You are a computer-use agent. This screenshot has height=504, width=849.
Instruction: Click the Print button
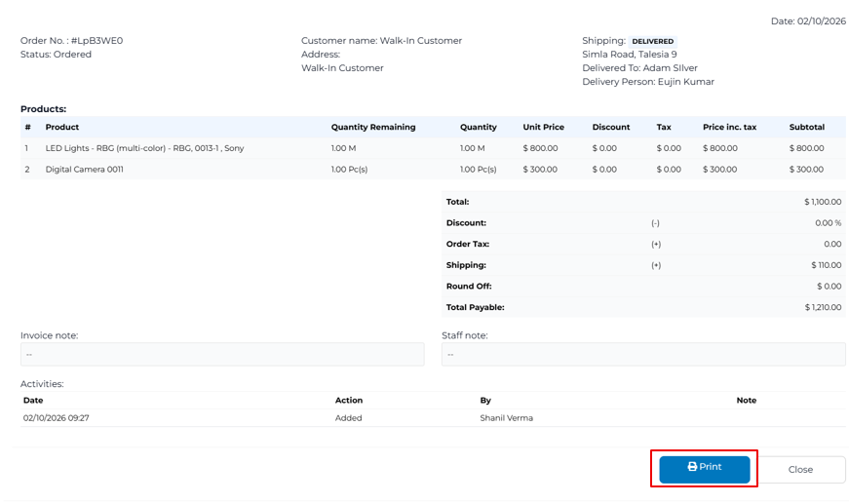704,468
